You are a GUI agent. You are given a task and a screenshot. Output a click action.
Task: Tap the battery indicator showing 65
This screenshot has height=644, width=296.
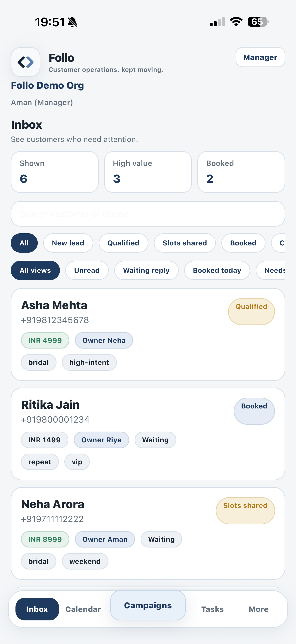coord(257,22)
